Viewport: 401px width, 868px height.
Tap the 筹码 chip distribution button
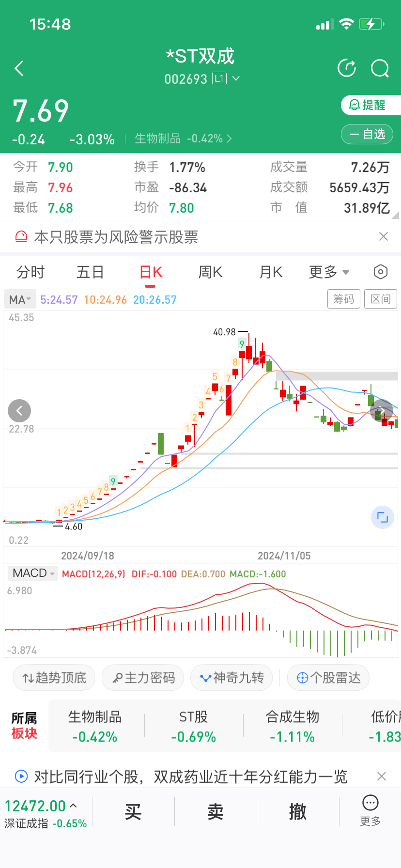(344, 299)
